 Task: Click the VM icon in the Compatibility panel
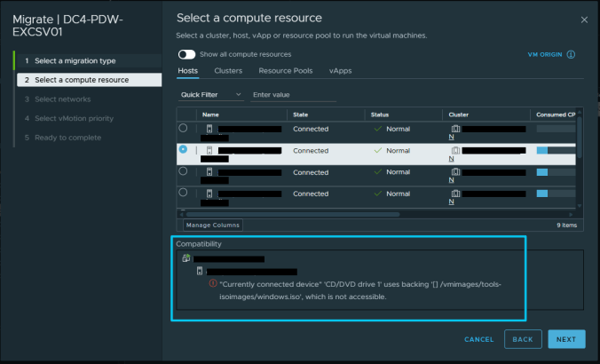(186, 259)
